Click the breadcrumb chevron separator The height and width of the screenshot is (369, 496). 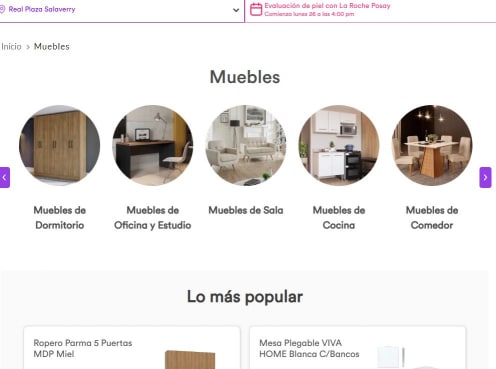[x=28, y=47]
